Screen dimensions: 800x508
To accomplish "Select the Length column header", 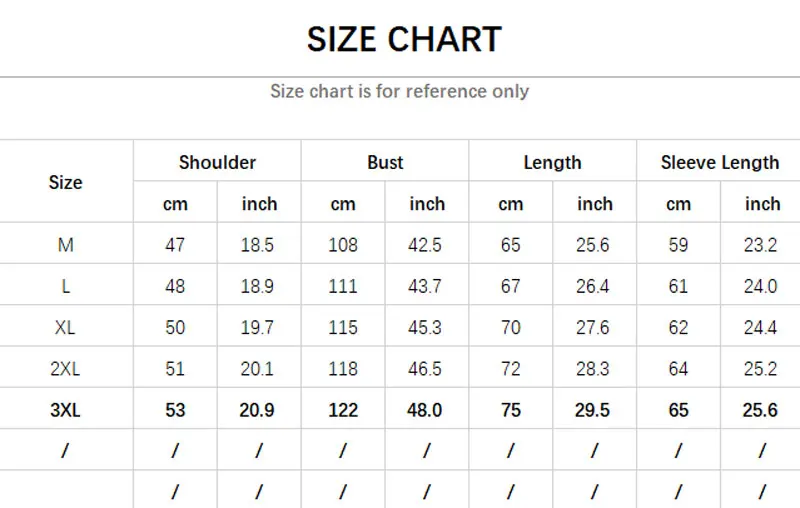I will point(552,162).
